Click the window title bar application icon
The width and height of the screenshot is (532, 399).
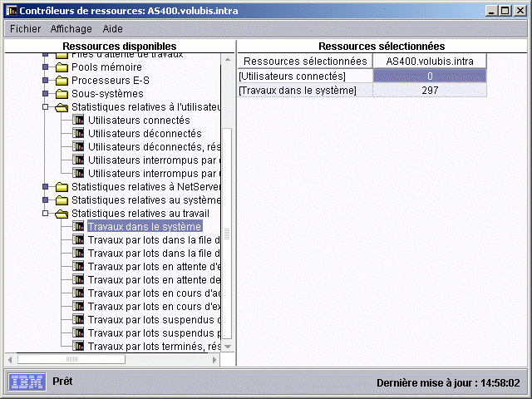[11, 11]
